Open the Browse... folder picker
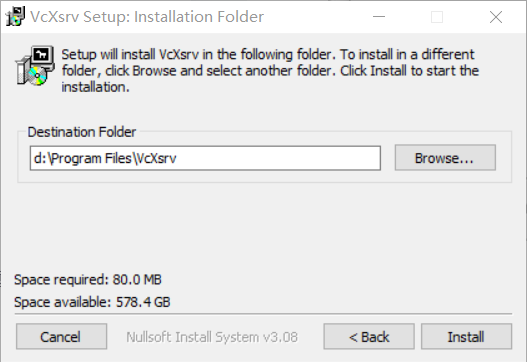 pos(445,158)
